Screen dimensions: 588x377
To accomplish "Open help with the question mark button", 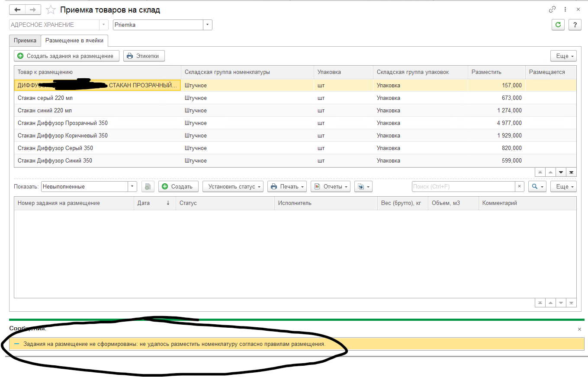I will click(575, 25).
